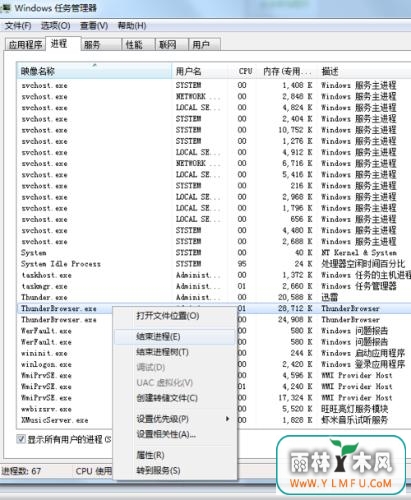Image resolution: width=411 pixels, height=500 pixels.
Task: Select the System Idle Process row
Action: (x=213, y=264)
